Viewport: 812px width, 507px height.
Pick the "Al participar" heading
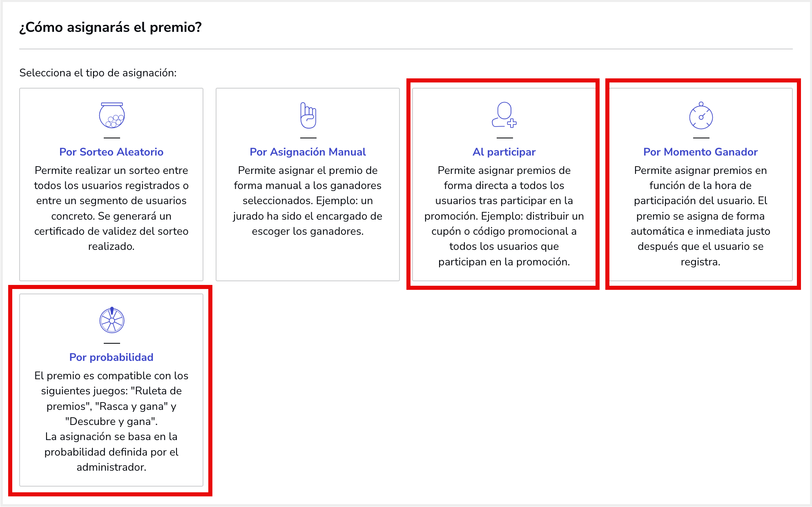504,152
